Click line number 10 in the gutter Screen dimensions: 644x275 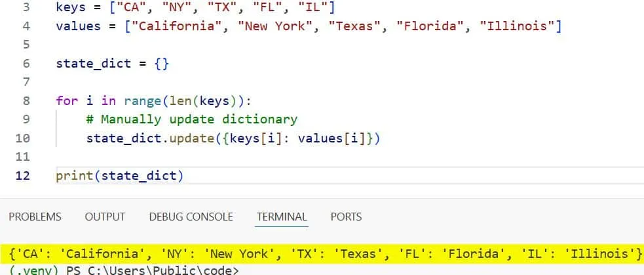pyautogui.click(x=22, y=138)
